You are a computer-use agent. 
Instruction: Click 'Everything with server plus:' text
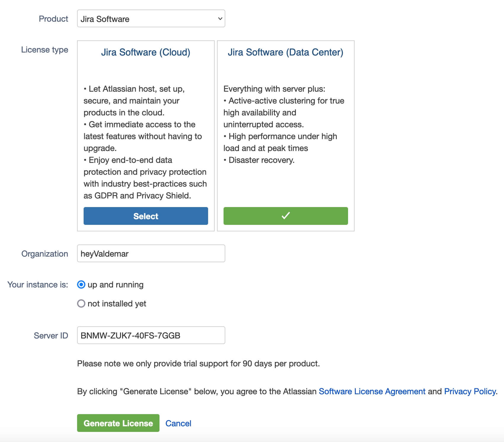click(274, 89)
